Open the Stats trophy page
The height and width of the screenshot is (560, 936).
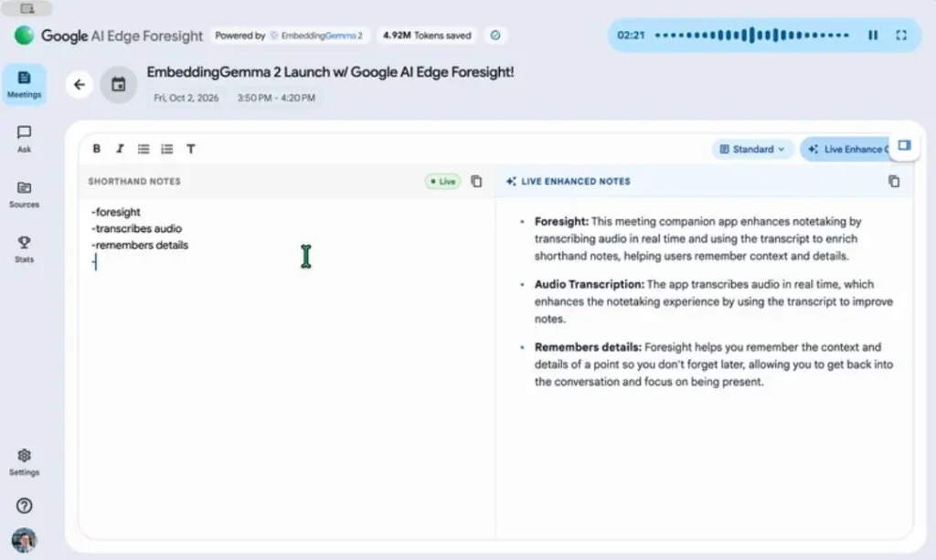pos(24,249)
